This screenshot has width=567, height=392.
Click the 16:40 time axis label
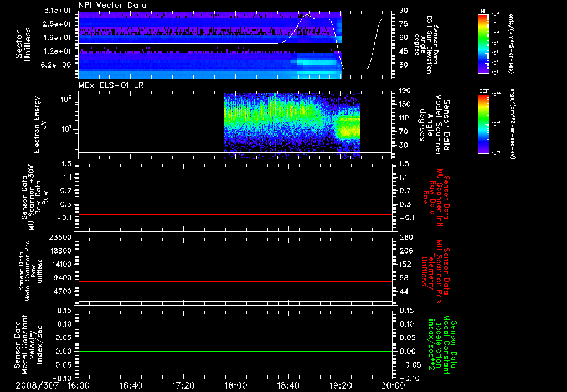131,385
